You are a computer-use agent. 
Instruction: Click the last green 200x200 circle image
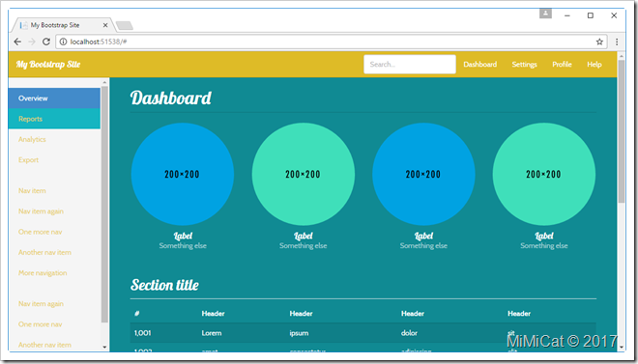coord(544,175)
